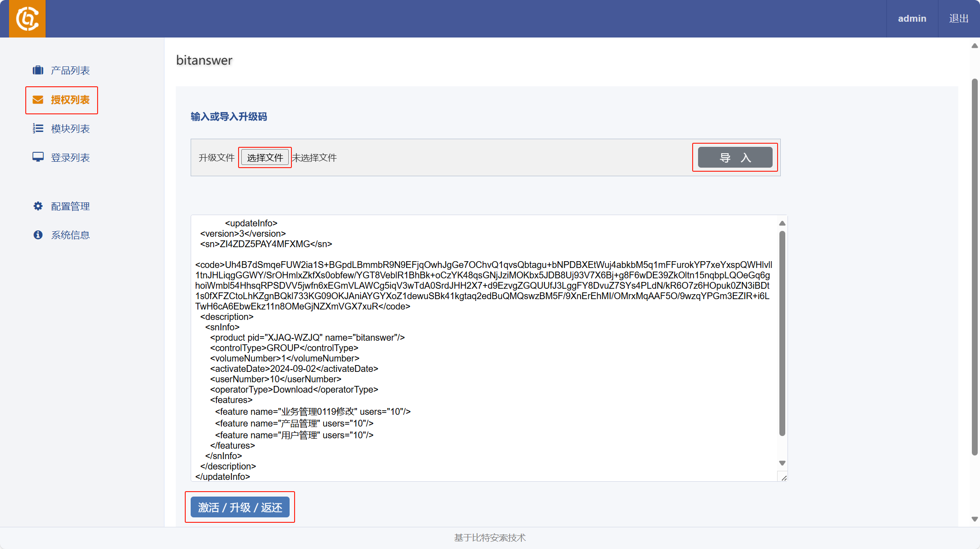Click the feature 用户管理 line
Screen dimensions: 980x549
pyautogui.click(x=294, y=435)
